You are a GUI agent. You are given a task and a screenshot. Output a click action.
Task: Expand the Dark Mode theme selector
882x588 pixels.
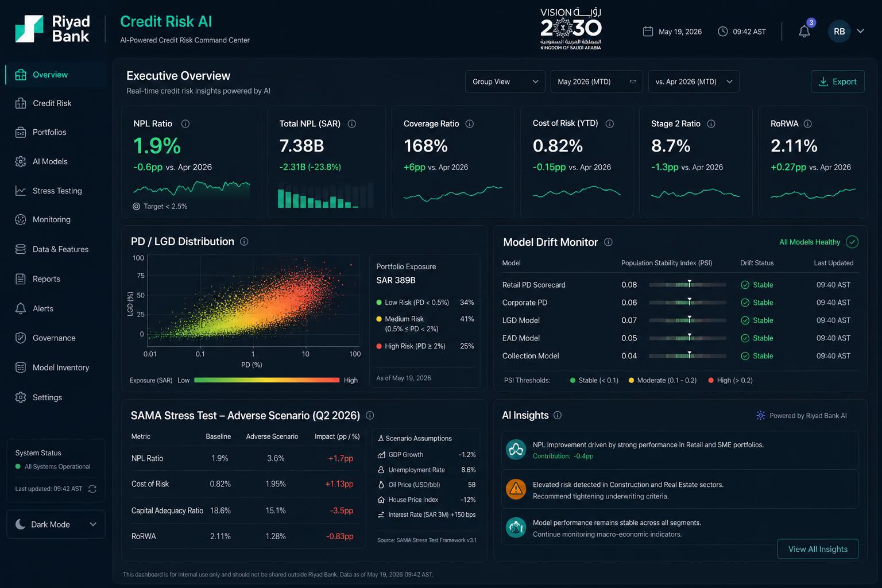click(56, 524)
